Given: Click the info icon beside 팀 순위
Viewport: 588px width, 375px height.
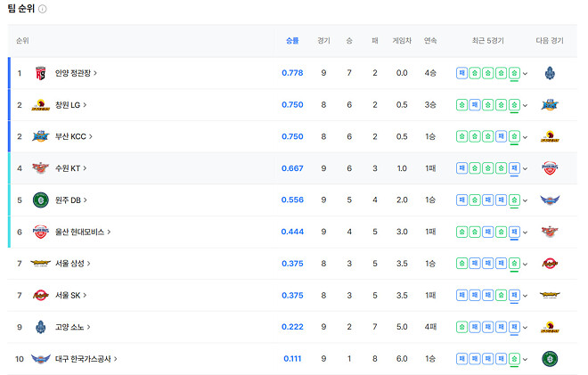Looking at the screenshot, I should (x=43, y=9).
